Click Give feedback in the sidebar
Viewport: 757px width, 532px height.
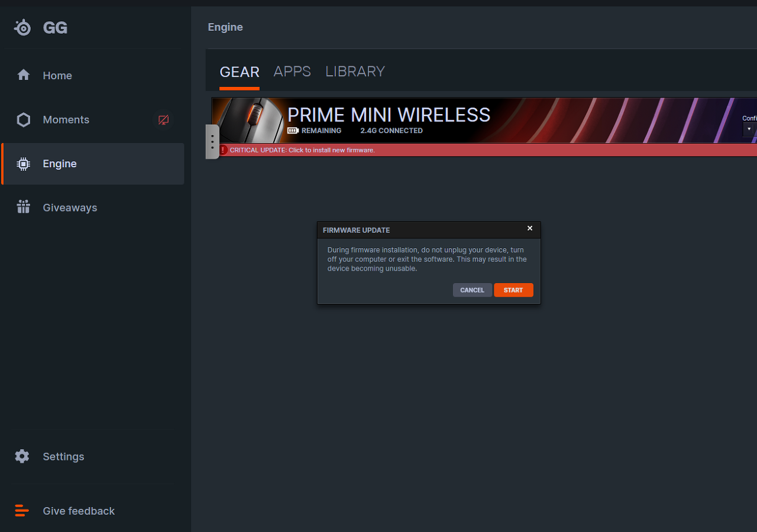click(93, 511)
